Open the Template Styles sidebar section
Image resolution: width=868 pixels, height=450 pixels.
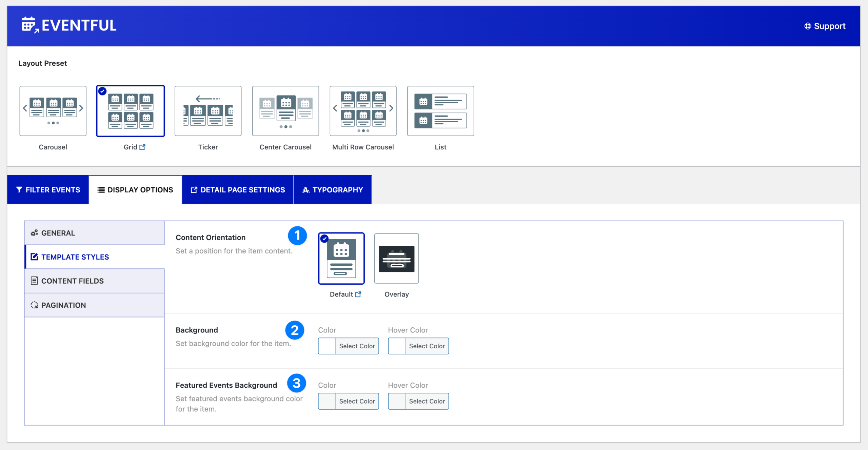pyautogui.click(x=94, y=257)
